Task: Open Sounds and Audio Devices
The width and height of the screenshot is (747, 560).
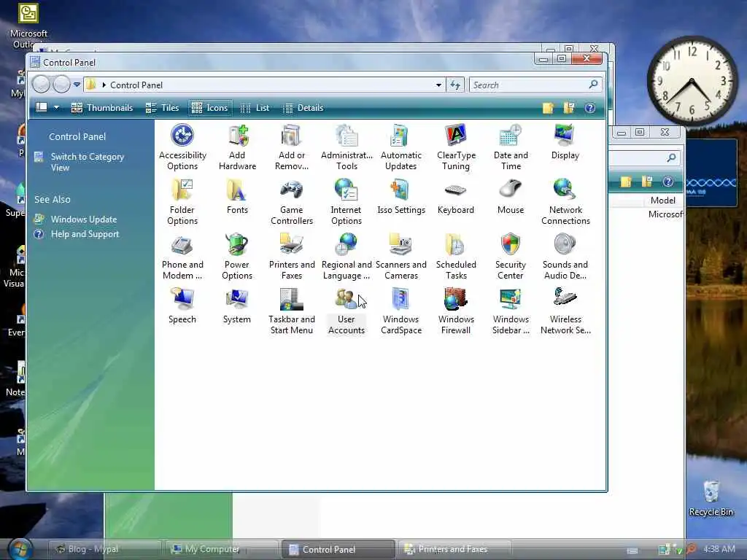Action: (565, 256)
